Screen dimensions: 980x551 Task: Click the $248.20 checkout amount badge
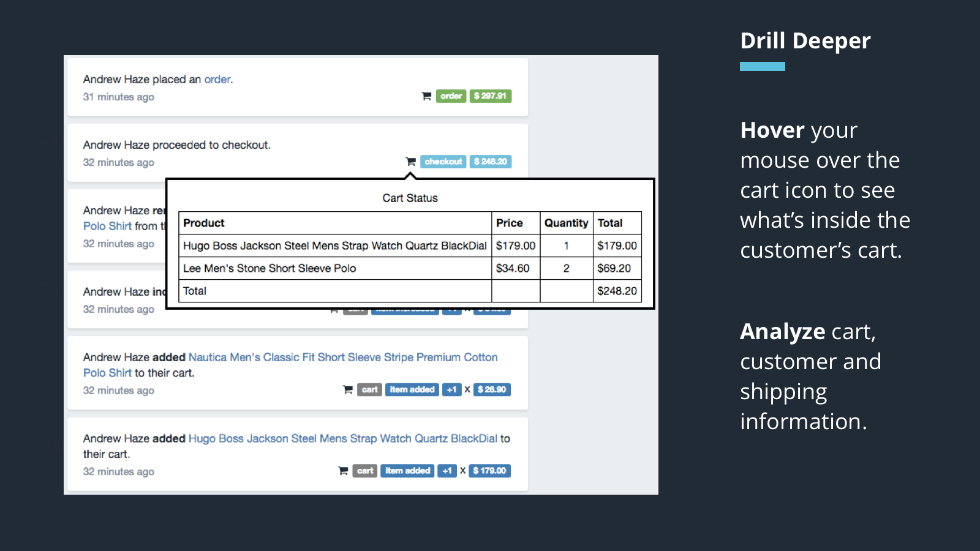(491, 162)
